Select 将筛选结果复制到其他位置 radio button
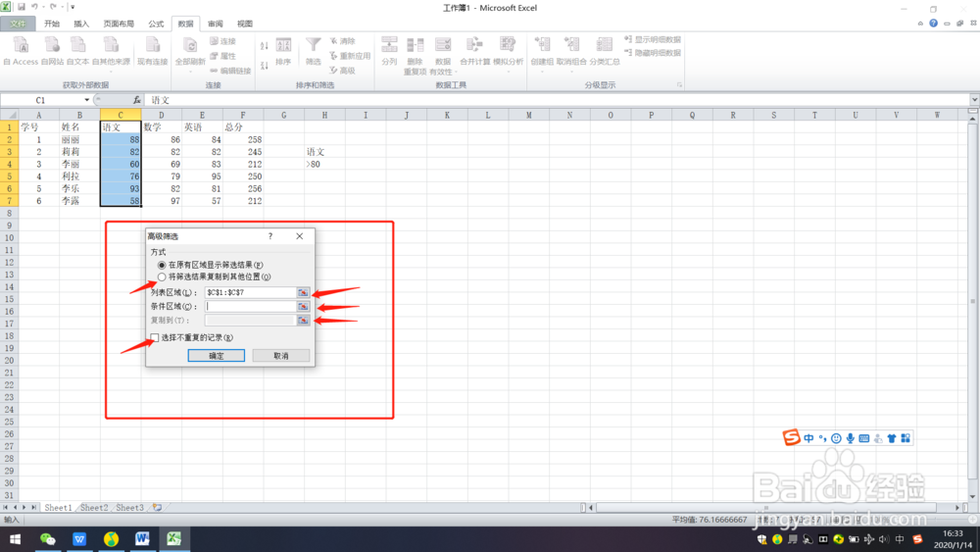The width and height of the screenshot is (980, 552). pyautogui.click(x=162, y=276)
